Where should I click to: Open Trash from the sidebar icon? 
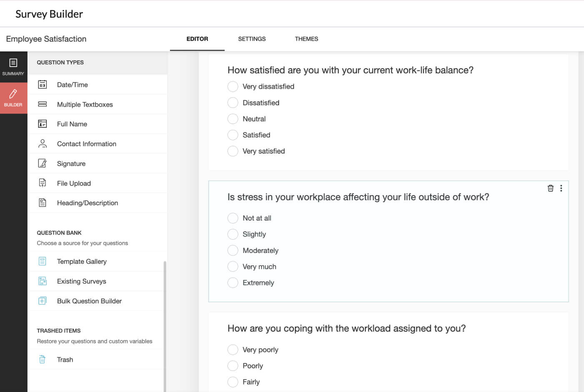pyautogui.click(x=42, y=359)
